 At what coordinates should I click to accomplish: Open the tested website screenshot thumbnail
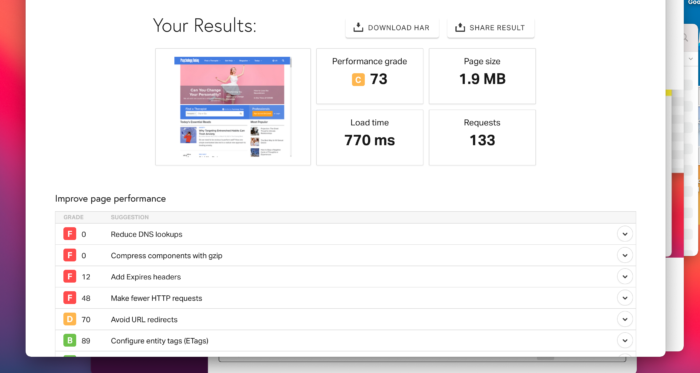pos(233,107)
